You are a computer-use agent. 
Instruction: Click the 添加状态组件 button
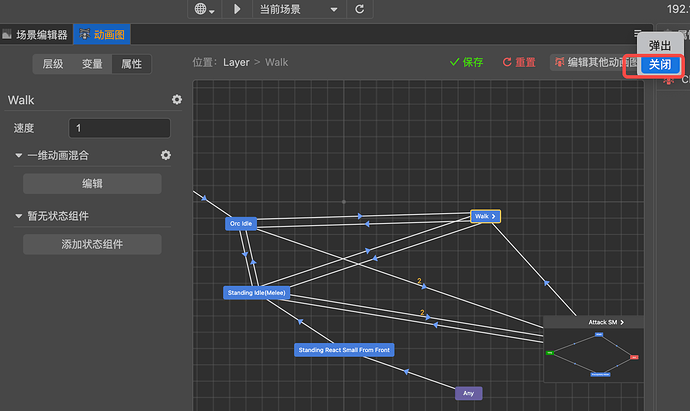click(92, 245)
